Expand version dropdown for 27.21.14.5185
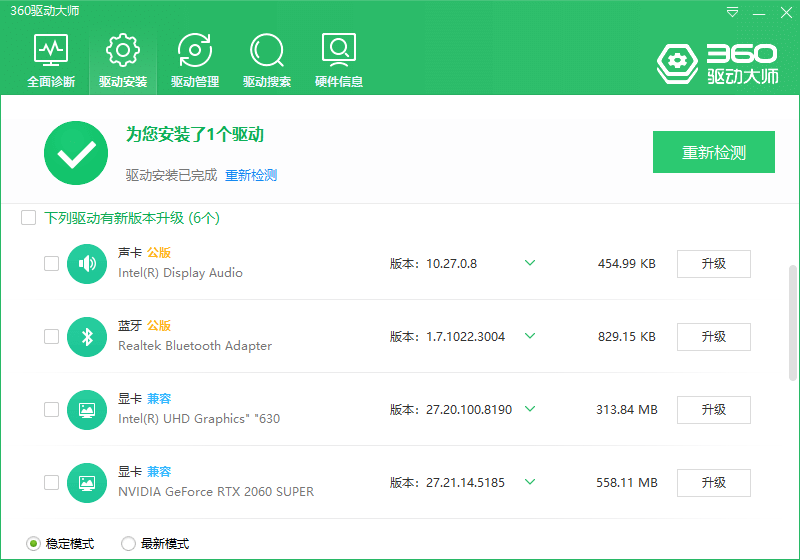This screenshot has width=800, height=560. [530, 482]
